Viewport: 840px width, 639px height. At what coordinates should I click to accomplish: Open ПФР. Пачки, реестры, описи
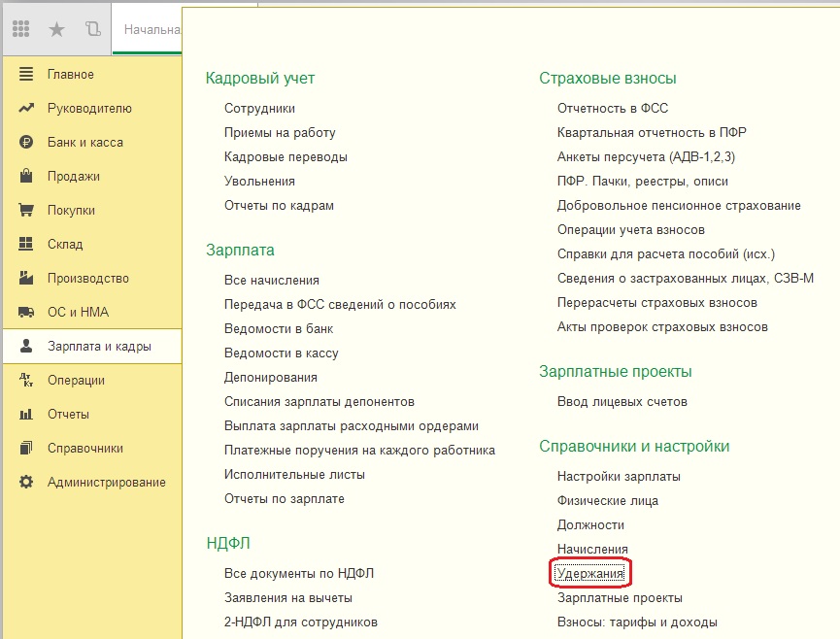[642, 182]
